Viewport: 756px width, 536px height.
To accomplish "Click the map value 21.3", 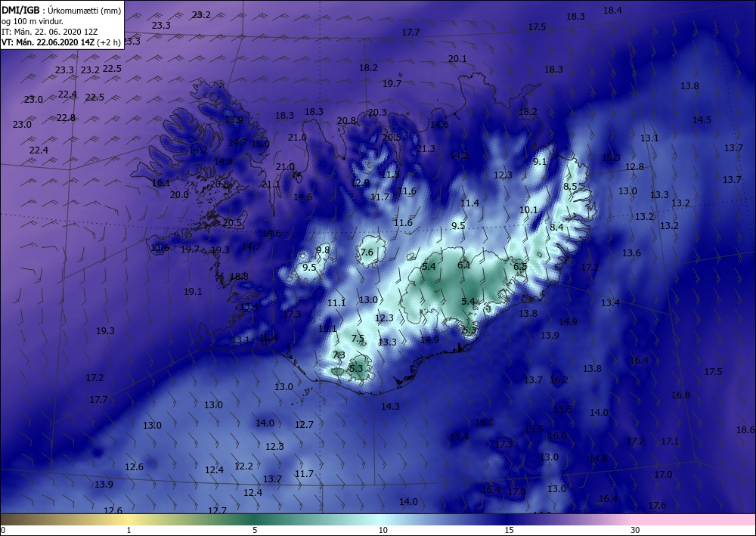I will point(426,149).
